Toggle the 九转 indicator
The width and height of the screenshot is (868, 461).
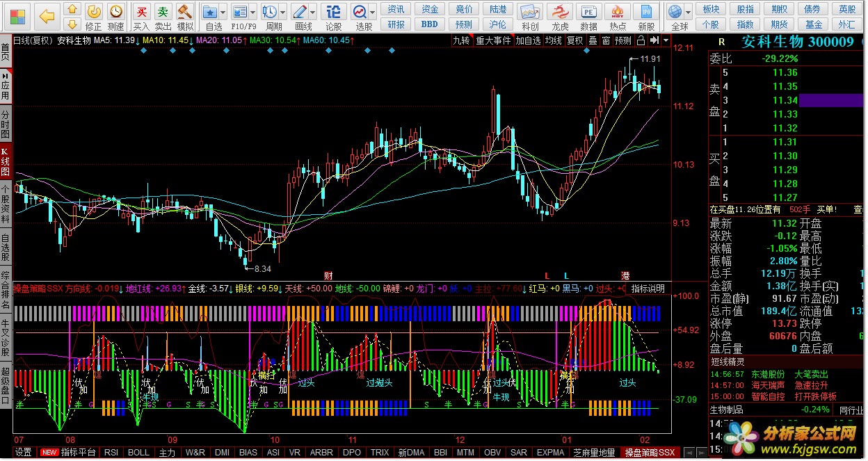461,40
